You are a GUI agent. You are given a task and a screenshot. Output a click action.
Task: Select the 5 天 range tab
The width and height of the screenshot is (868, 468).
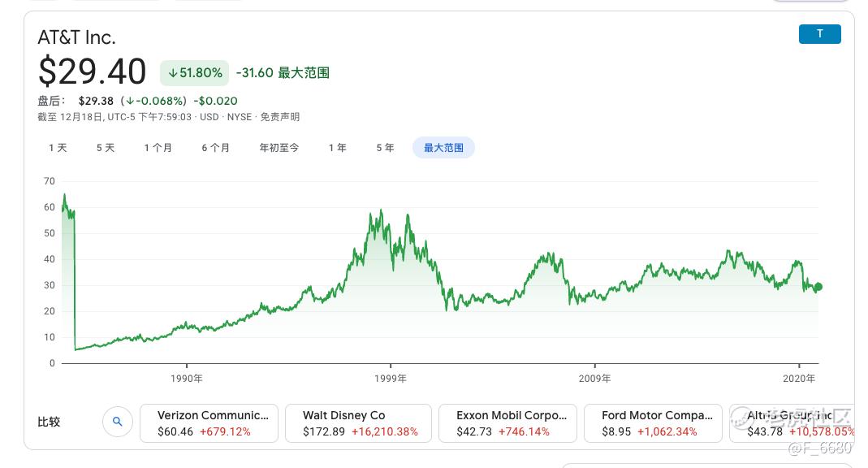(106, 148)
